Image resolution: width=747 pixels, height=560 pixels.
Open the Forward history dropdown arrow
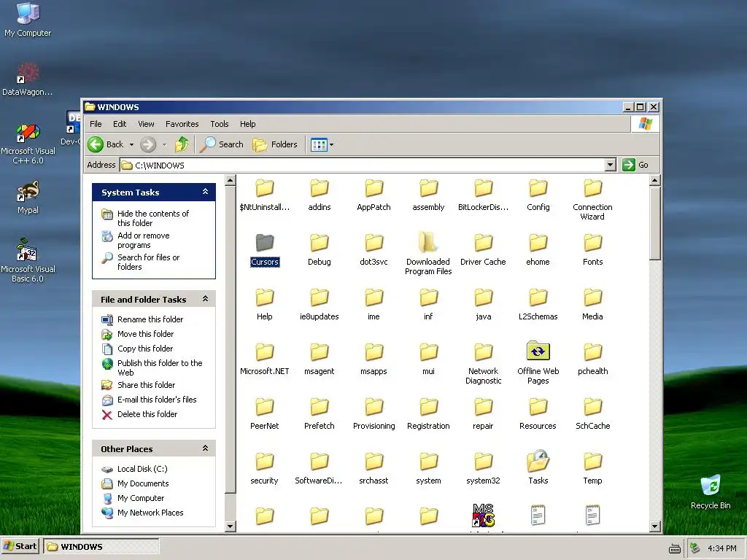point(164,144)
